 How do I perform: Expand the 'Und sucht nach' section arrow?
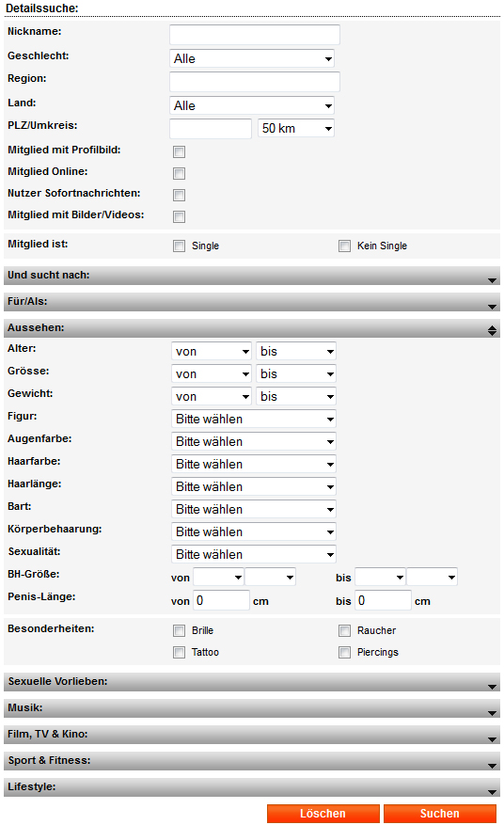click(x=492, y=280)
